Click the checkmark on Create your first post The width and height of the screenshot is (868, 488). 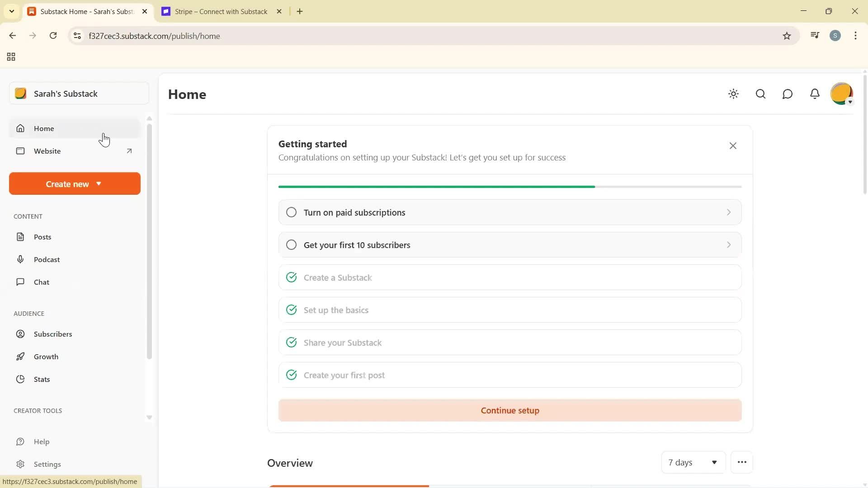pos(291,375)
